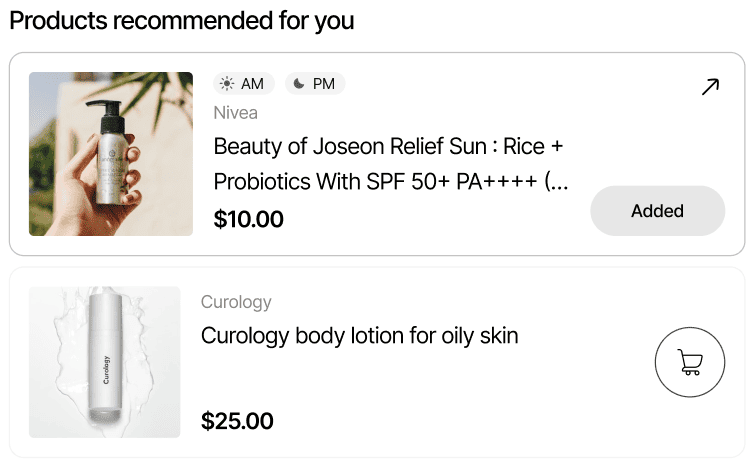Image resolution: width=756 pixels, height=464 pixels.
Task: Open the sunscreen product via arrow icon
Action: [x=710, y=87]
